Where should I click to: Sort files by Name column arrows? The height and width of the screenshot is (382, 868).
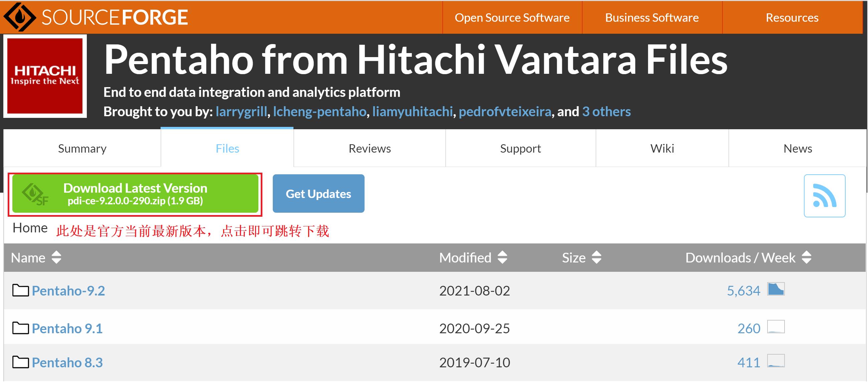pos(56,257)
